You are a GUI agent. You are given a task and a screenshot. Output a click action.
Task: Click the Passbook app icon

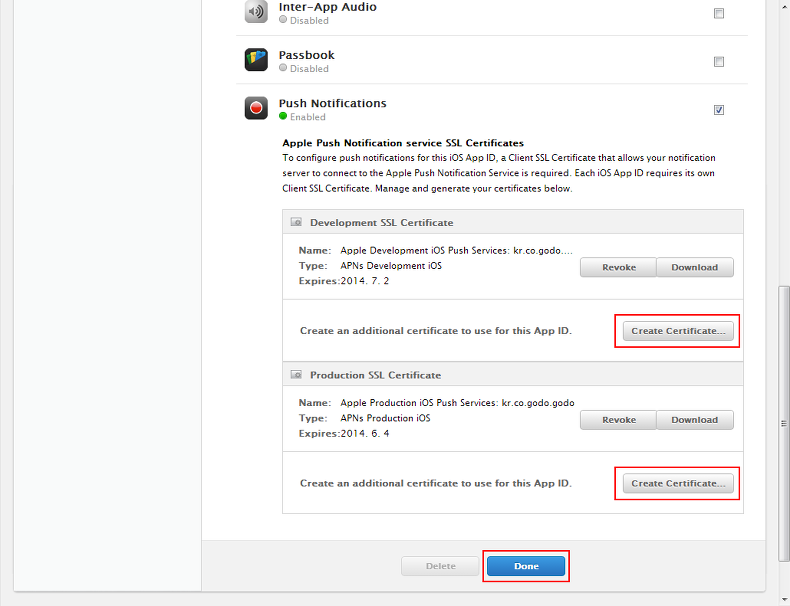pos(256,59)
